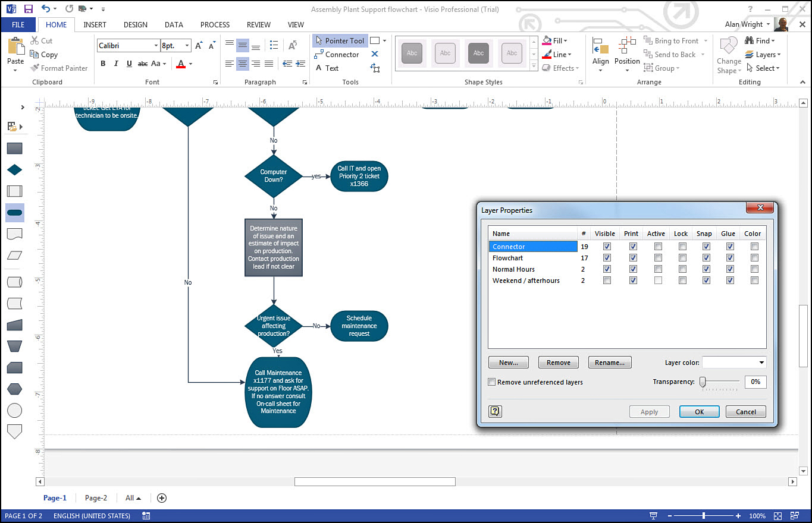812x523 pixels.
Task: Switch to the INSERT ribbon tab
Action: click(x=95, y=25)
